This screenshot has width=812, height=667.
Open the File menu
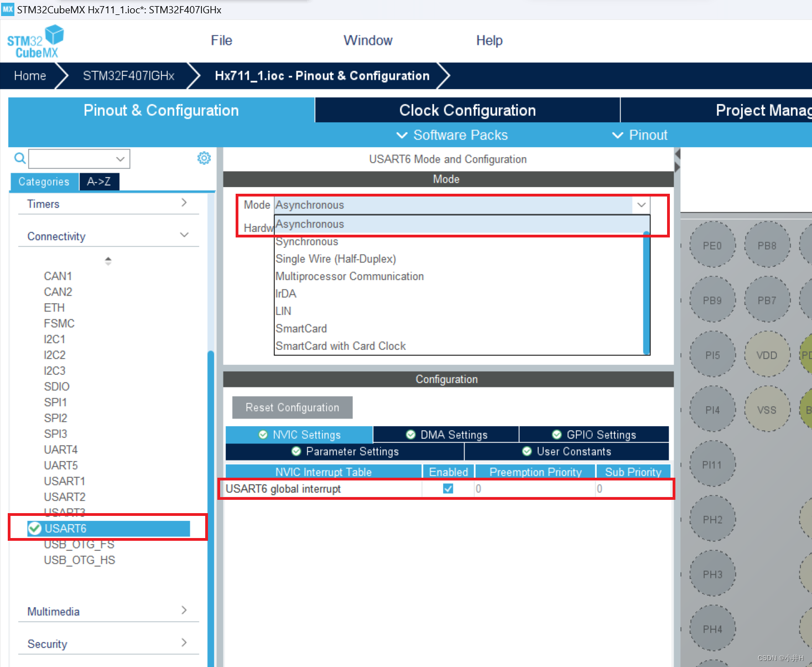tap(221, 40)
